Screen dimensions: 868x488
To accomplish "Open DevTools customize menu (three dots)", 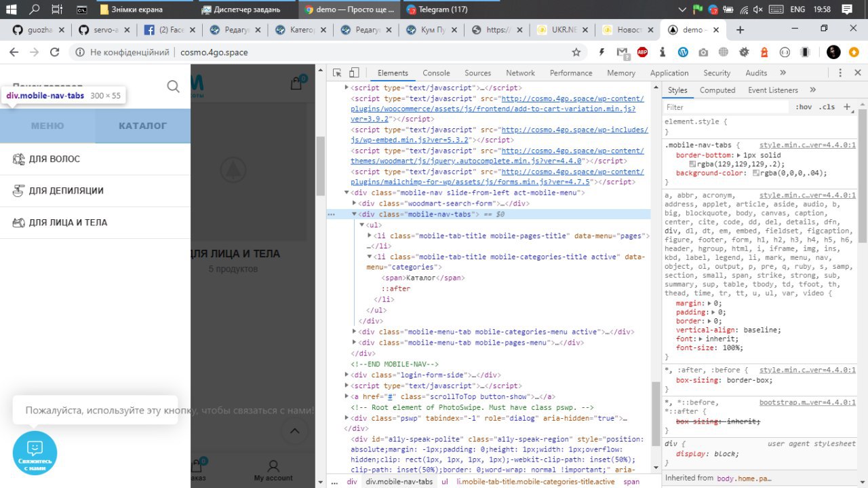I will 840,73.
